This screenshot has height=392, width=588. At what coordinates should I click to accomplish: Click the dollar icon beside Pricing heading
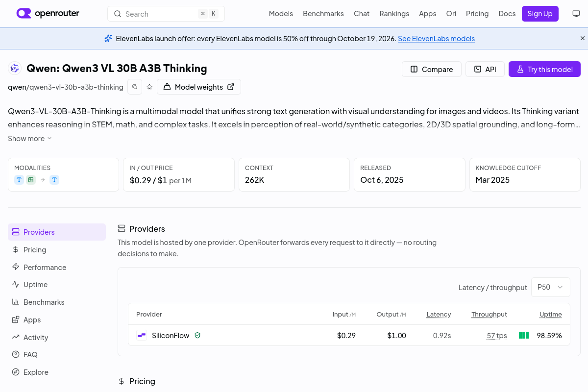point(122,381)
